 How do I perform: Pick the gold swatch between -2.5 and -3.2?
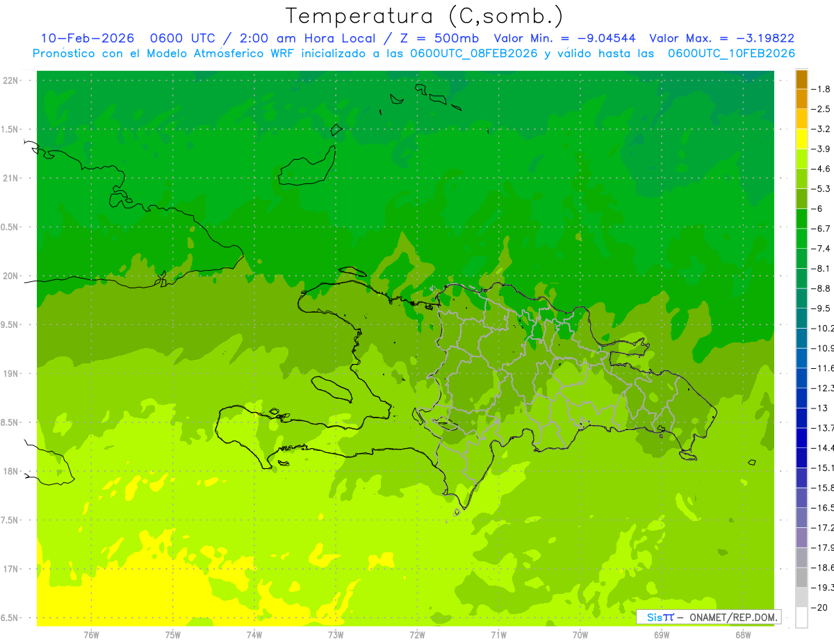[801, 119]
